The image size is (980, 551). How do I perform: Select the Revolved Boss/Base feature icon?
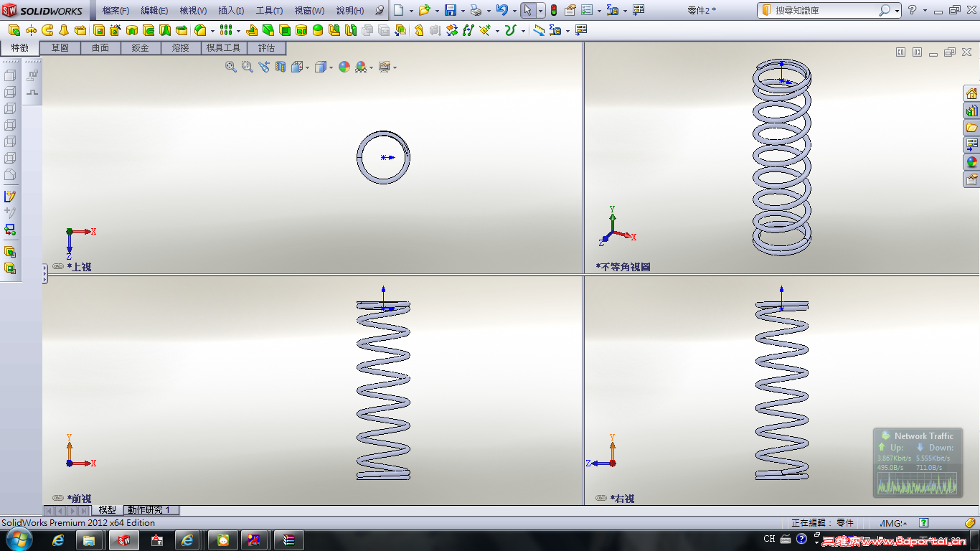(31, 30)
